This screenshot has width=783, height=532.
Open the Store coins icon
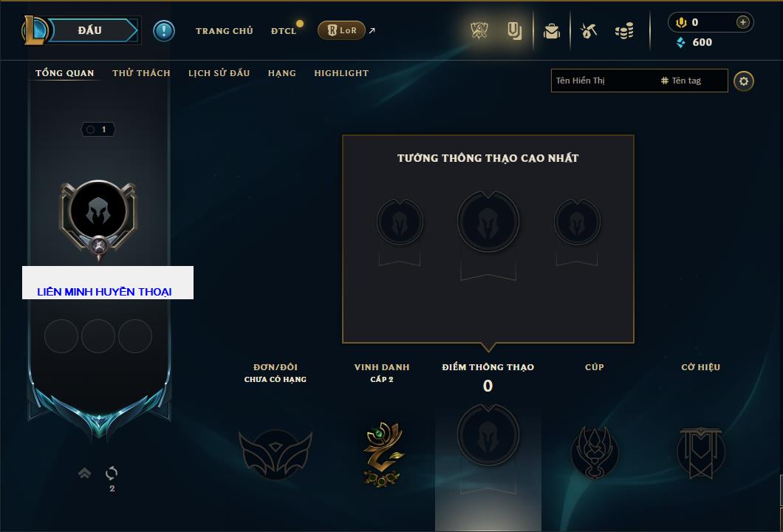(x=624, y=31)
